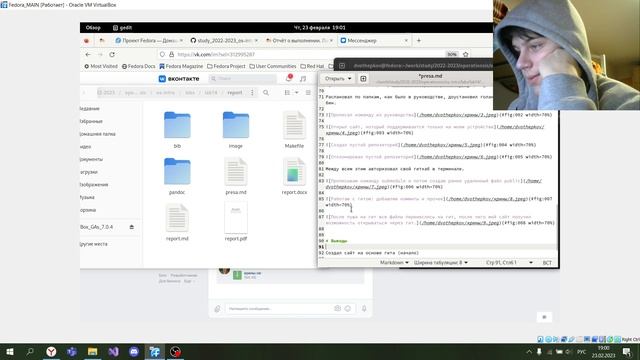Expand Files view options arrow
640x360 pixels.
coord(297,93)
